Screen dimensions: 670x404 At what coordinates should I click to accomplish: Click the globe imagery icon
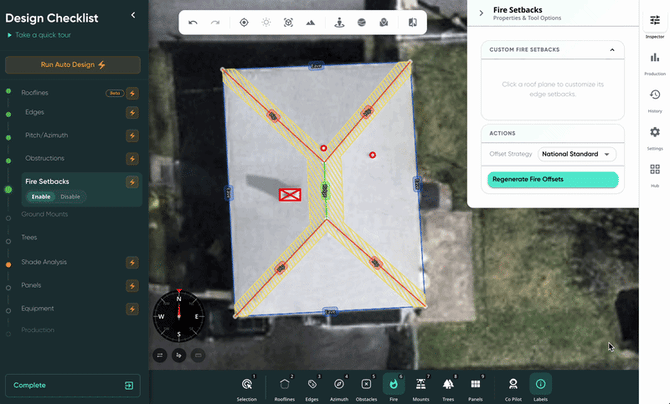coord(361,23)
